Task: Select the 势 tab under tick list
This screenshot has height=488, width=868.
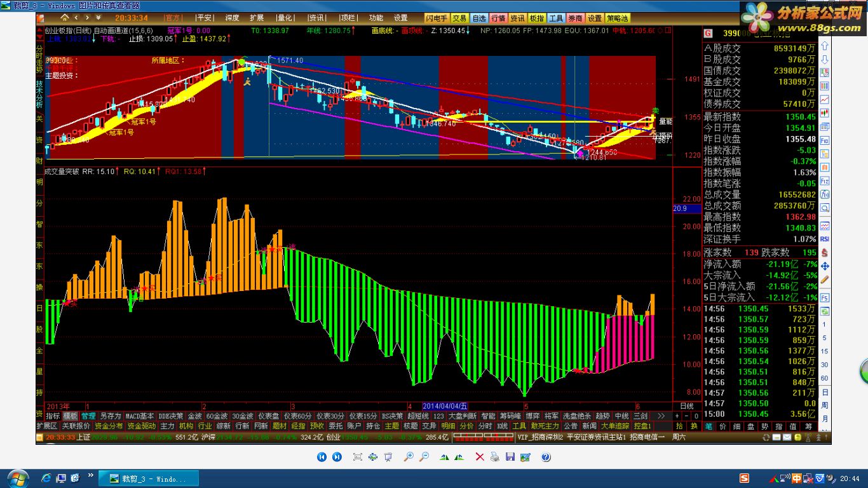Action: [x=765, y=426]
